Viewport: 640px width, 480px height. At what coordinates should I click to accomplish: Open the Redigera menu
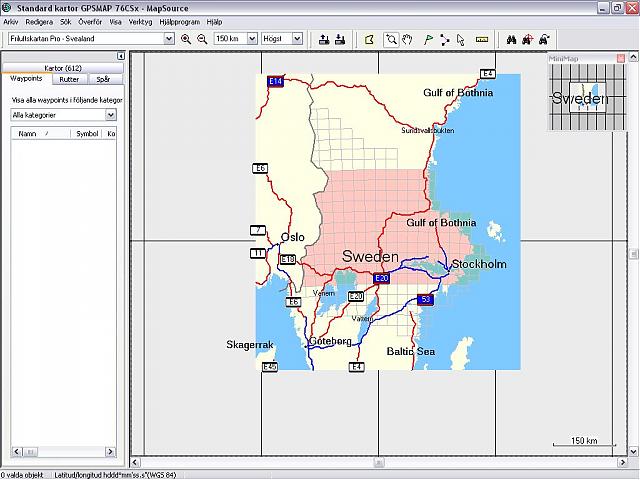[x=39, y=22]
